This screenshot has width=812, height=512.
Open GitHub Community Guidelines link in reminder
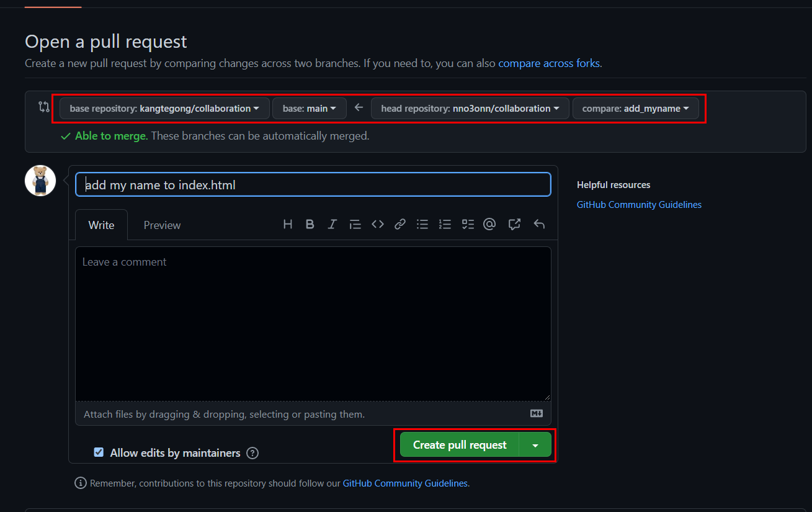[x=405, y=483]
